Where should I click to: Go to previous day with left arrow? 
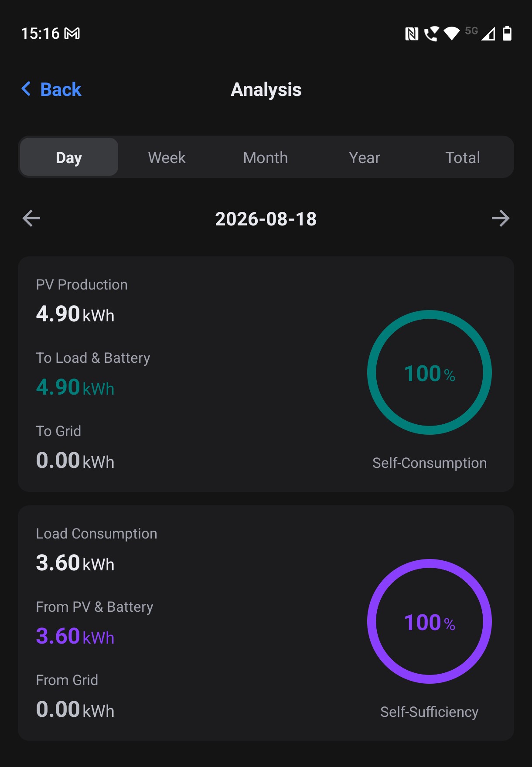[x=31, y=218]
